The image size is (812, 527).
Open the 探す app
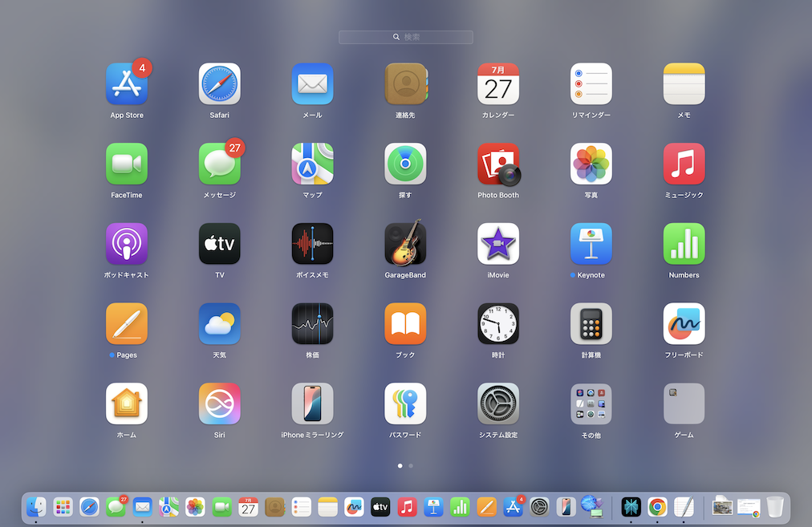(x=405, y=164)
